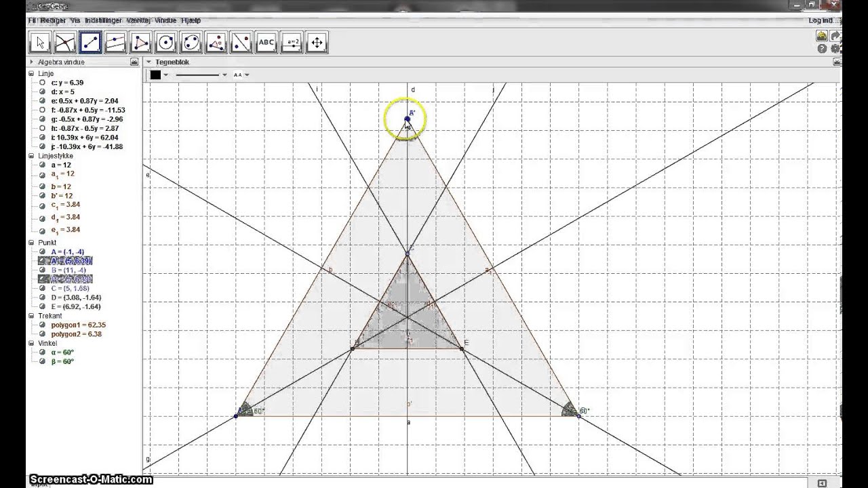Image resolution: width=868 pixels, height=488 pixels.
Task: Click point A' at triangle apex
Action: 407,119
